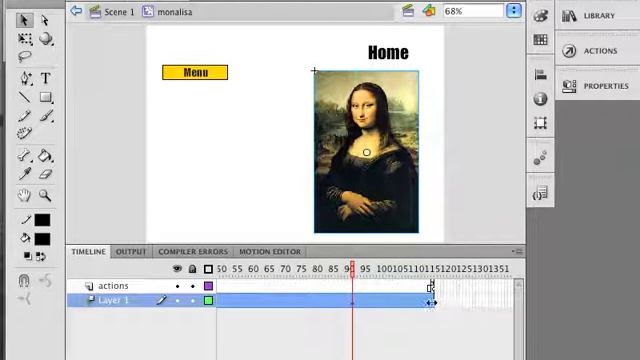Select the 3D Rotation tool
The image size is (640, 360).
[x=46, y=39]
